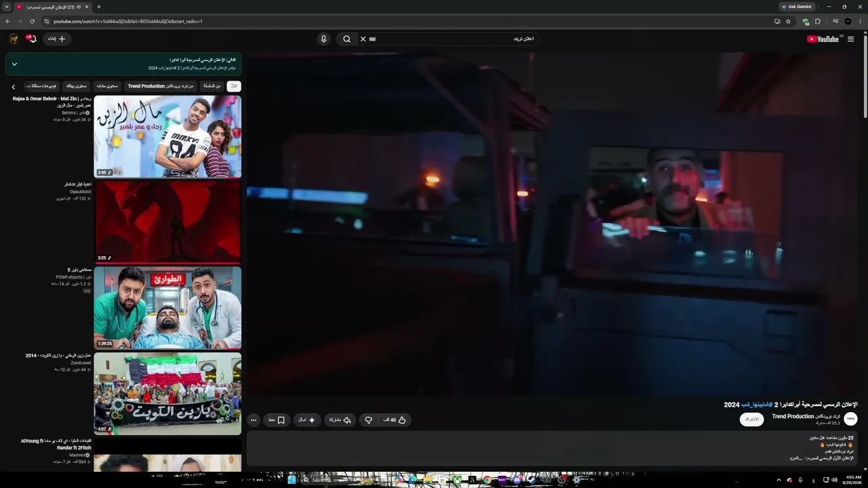The image size is (868, 488).
Task: Open the YouTube hamburger guide menu
Action: coord(850,39)
